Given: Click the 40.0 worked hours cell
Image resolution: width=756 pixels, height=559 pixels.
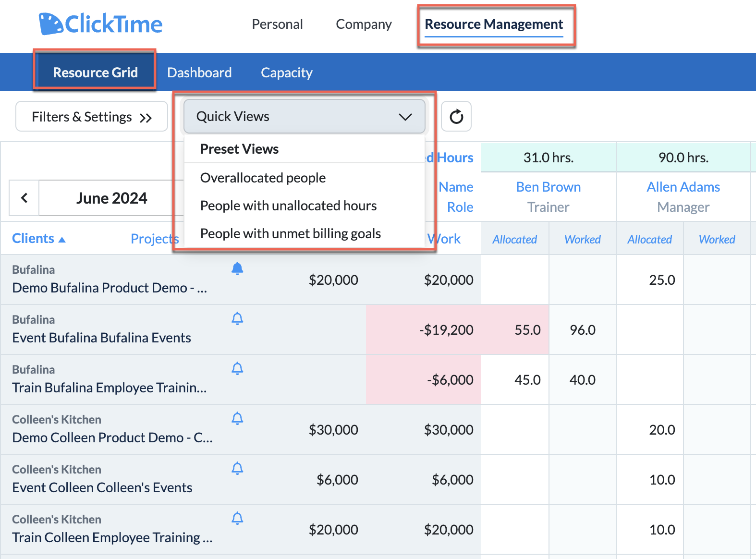Looking at the screenshot, I should [x=582, y=380].
